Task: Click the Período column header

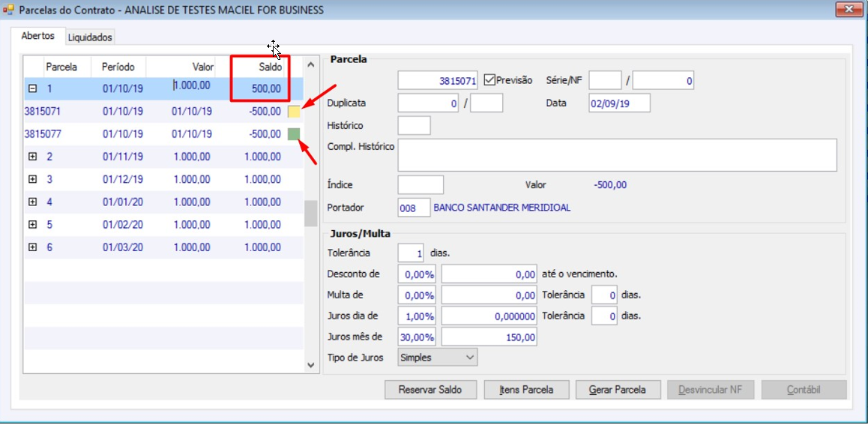Action: [118, 67]
